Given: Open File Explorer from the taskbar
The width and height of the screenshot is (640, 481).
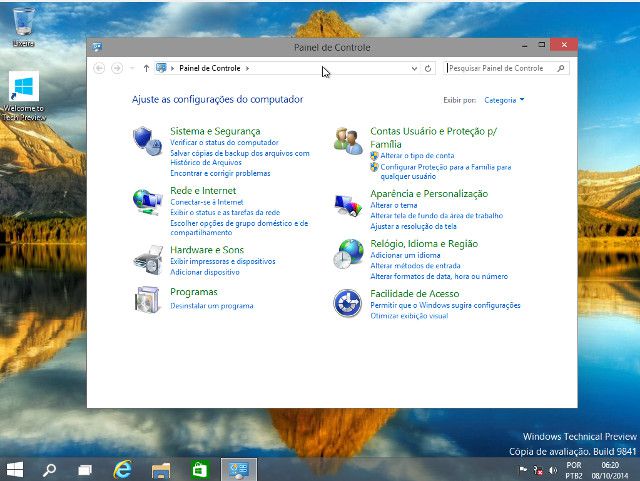Looking at the screenshot, I should tap(161, 470).
